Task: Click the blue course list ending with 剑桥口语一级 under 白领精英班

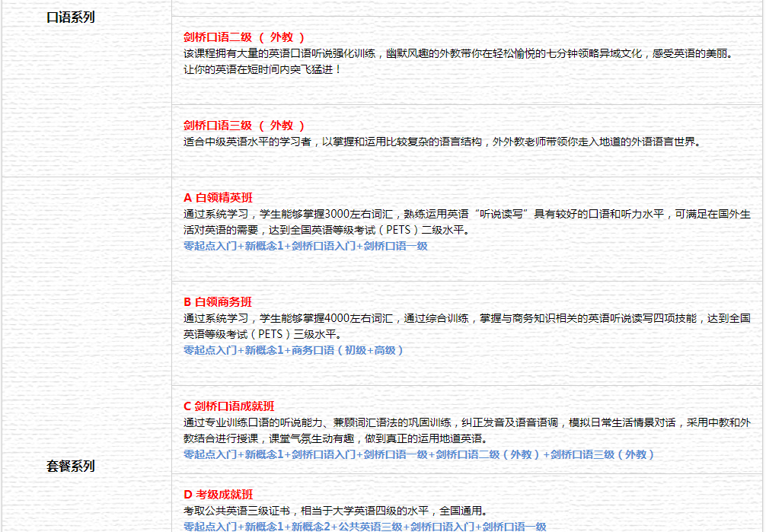Action: 305,247
